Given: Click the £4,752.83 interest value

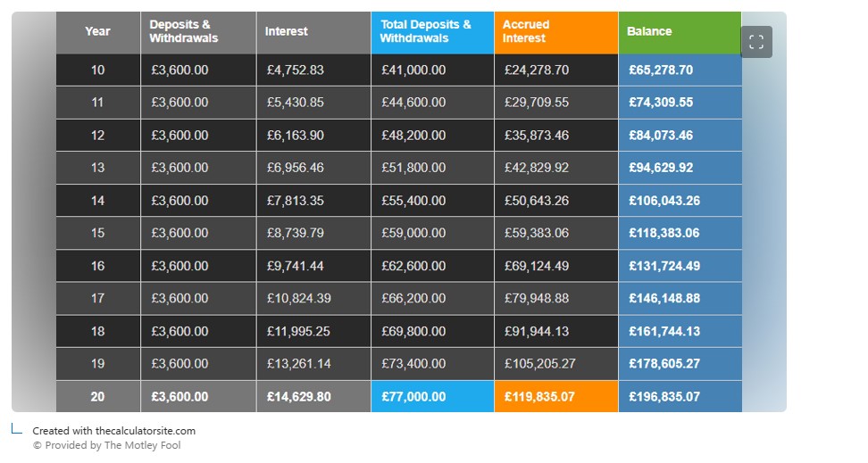Looking at the screenshot, I should (295, 70).
